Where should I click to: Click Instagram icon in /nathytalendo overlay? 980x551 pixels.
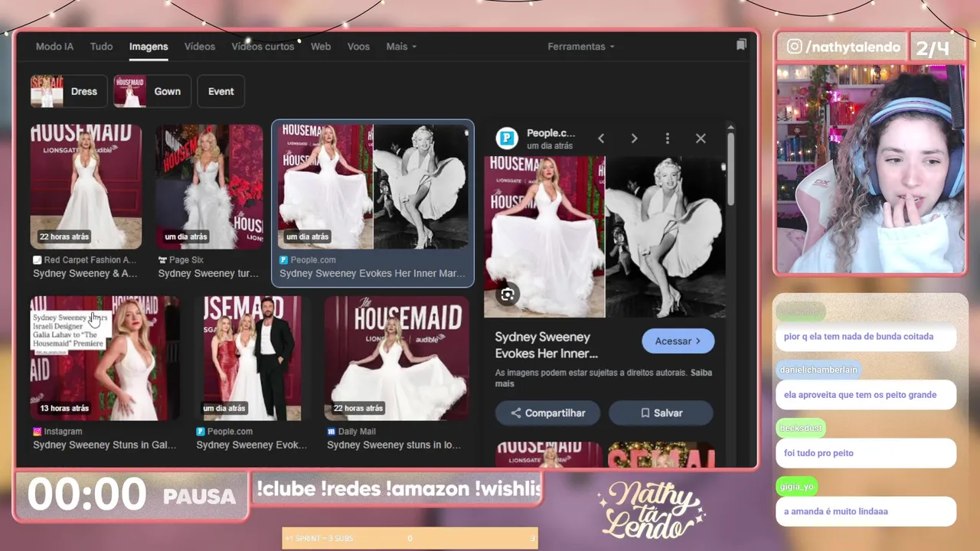click(795, 47)
